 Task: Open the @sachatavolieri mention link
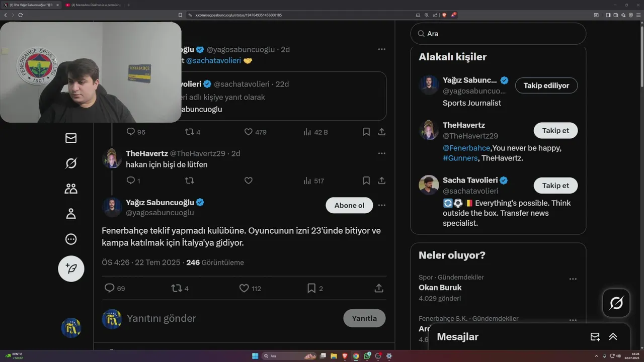click(x=214, y=60)
